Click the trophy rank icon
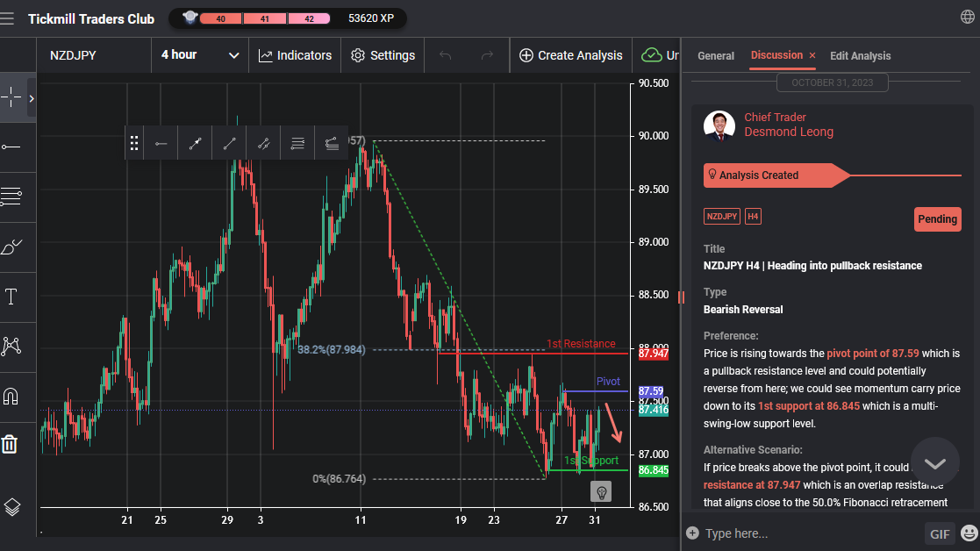 (x=190, y=18)
